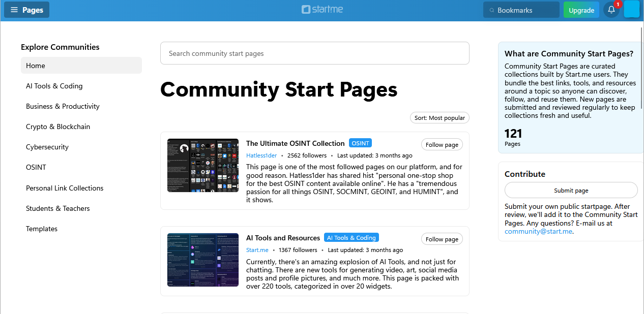Select Home in Explore Communities
This screenshot has width=644, height=314.
81,66
